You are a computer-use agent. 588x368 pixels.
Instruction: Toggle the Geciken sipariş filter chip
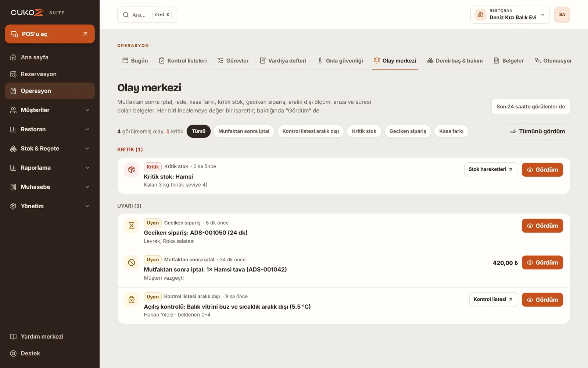(x=408, y=131)
